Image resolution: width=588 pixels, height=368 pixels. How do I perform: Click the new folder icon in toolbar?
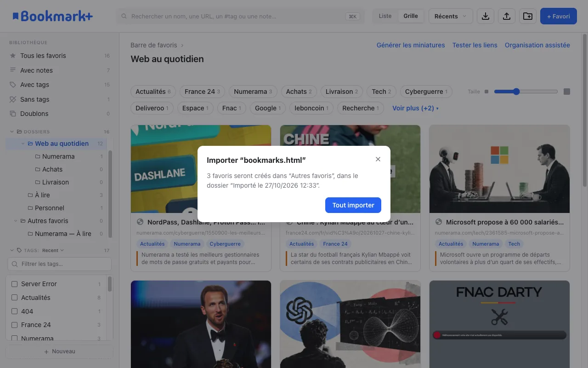[x=528, y=16]
